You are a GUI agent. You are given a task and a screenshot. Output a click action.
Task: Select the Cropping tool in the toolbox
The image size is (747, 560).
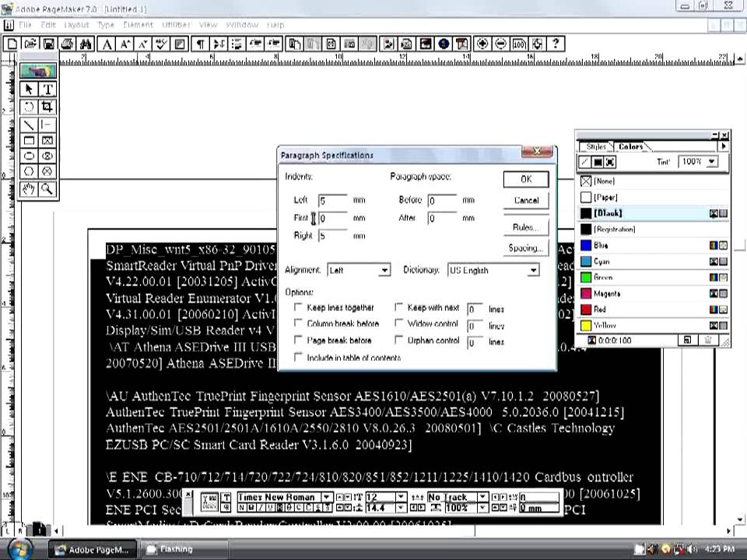click(47, 107)
